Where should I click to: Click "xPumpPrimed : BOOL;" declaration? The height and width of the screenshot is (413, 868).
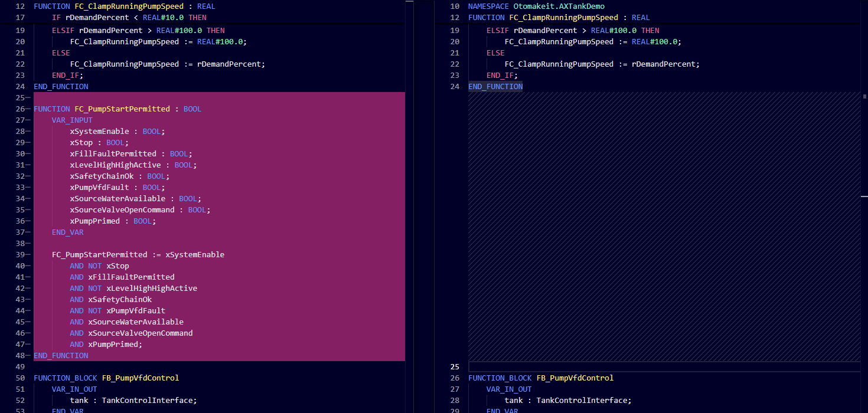pyautogui.click(x=113, y=221)
